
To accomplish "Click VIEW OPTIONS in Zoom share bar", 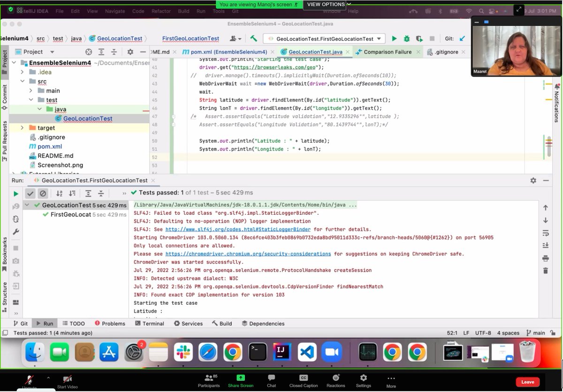I will 326,5.
